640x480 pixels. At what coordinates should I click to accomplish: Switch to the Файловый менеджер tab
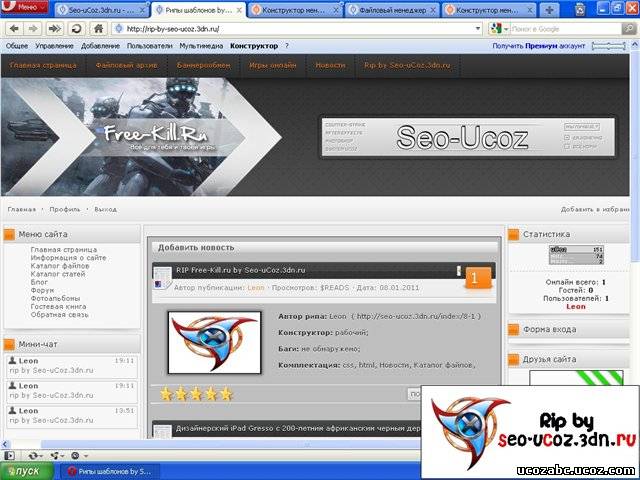click(393, 11)
